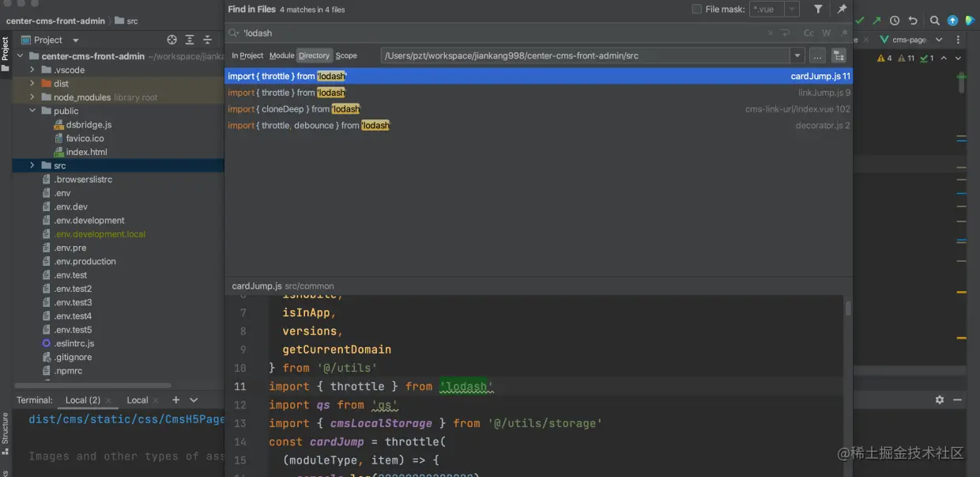The width and height of the screenshot is (980, 477).
Task: Select the Module scope tab
Action: (281, 56)
